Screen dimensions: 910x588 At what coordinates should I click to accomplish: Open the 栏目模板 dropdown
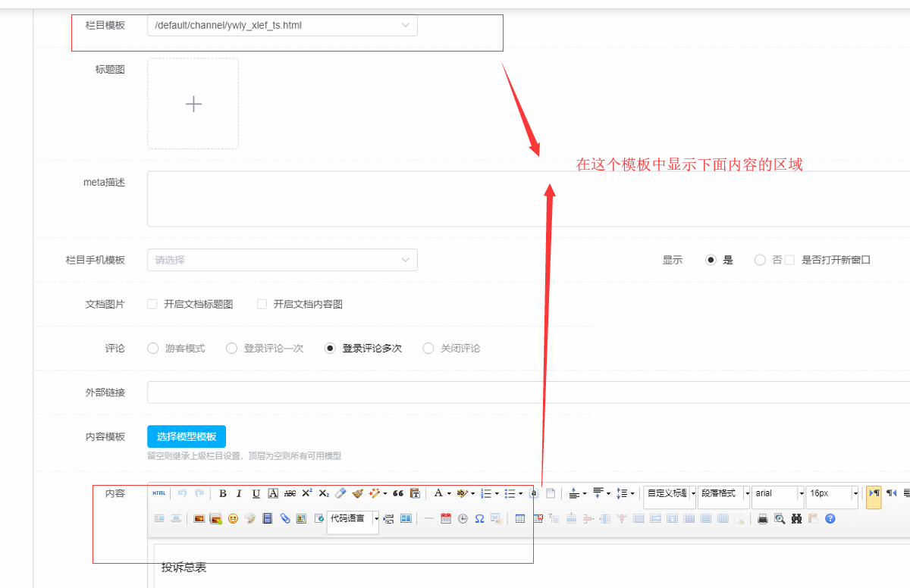tap(282, 25)
